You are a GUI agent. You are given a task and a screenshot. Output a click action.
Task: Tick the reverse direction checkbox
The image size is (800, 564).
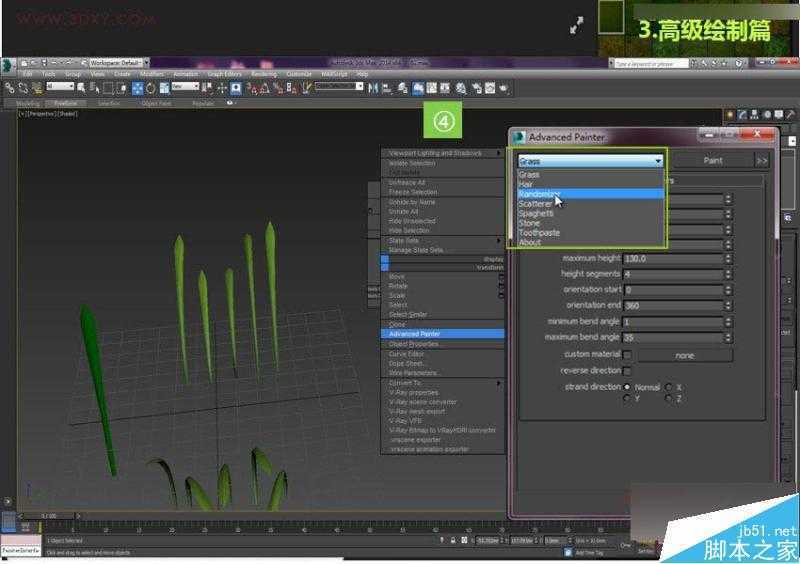(627, 371)
